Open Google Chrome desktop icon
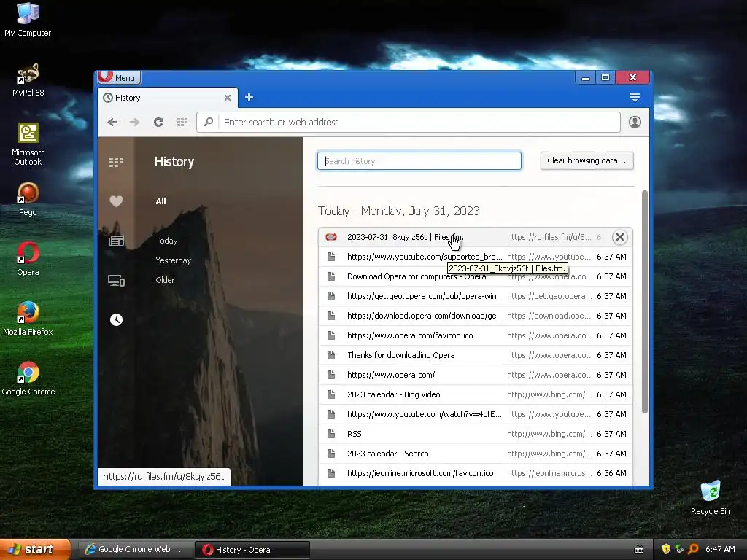 pyautogui.click(x=28, y=379)
